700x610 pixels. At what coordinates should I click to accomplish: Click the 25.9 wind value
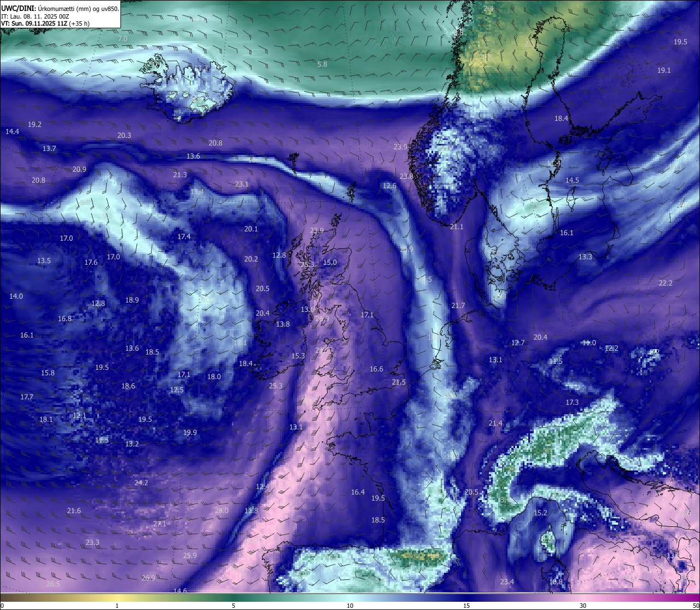coord(190,555)
